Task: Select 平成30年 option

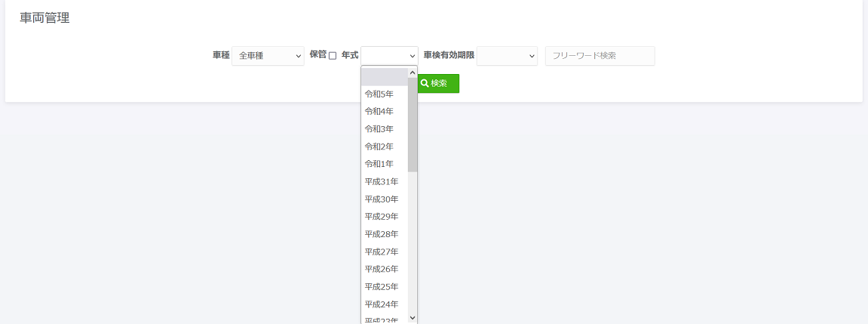Action: point(382,199)
